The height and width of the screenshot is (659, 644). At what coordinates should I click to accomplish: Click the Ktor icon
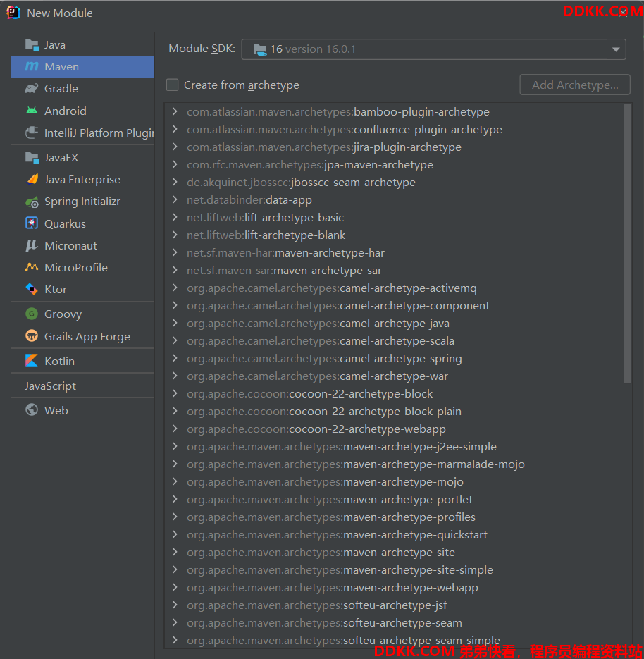[x=32, y=289]
